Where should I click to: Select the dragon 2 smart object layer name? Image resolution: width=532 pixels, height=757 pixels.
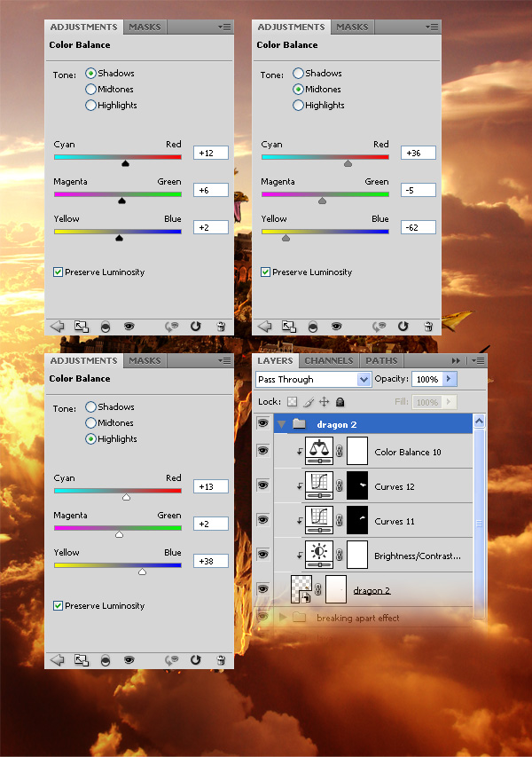coord(372,590)
